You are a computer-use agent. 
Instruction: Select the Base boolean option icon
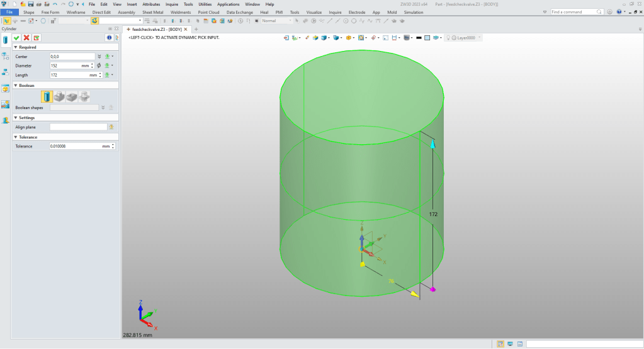pyautogui.click(x=47, y=96)
